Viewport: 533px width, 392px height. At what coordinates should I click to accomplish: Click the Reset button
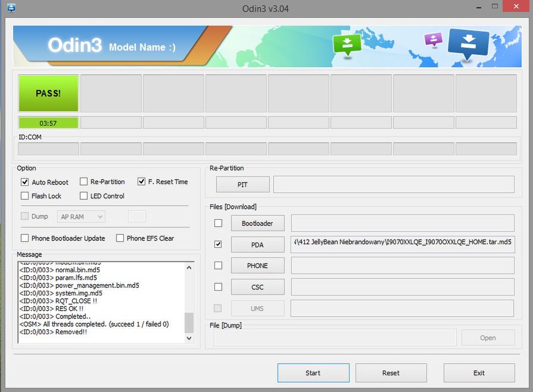(391, 373)
